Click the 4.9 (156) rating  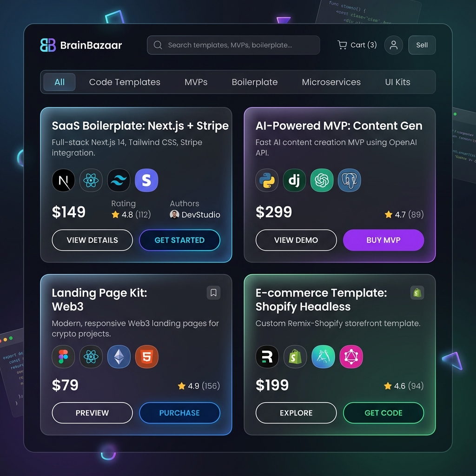199,386
